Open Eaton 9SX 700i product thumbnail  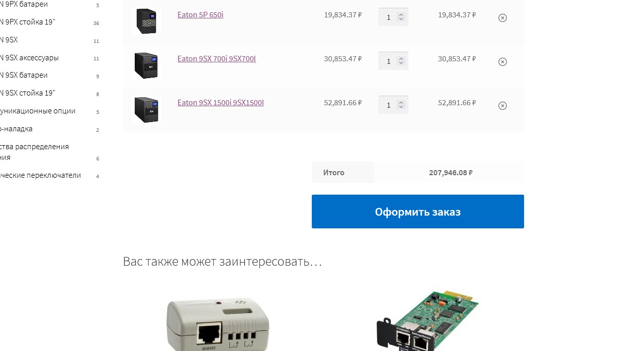[x=146, y=65]
